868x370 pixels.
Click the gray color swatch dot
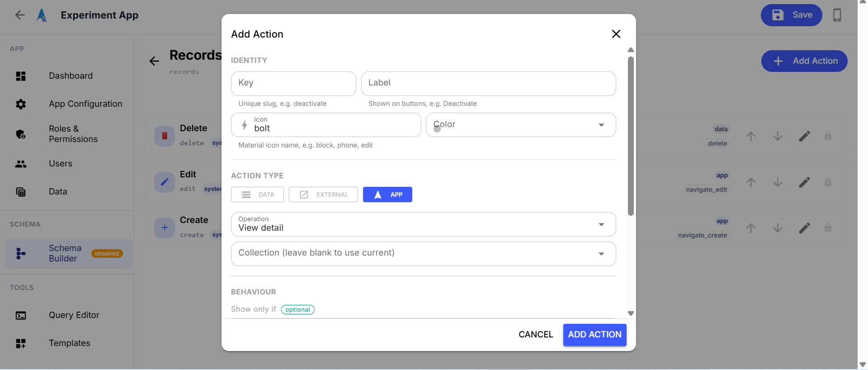(437, 129)
